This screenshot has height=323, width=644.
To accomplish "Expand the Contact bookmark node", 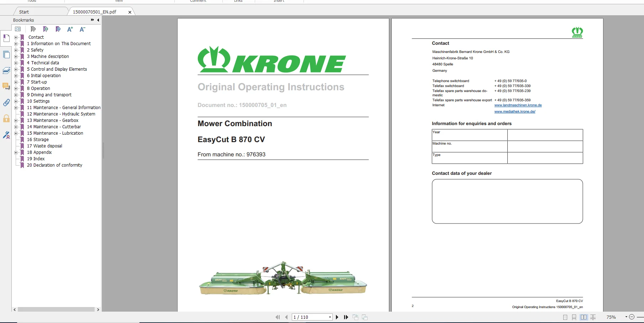I will (x=16, y=37).
